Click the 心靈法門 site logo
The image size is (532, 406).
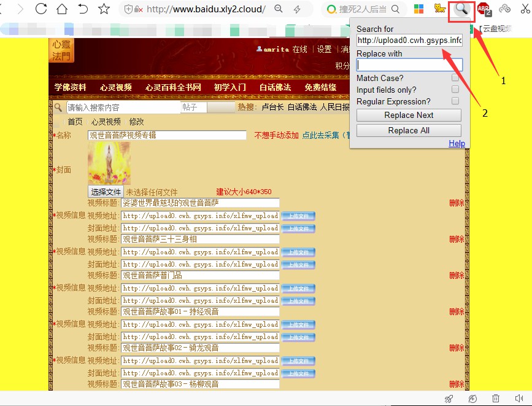[61, 50]
